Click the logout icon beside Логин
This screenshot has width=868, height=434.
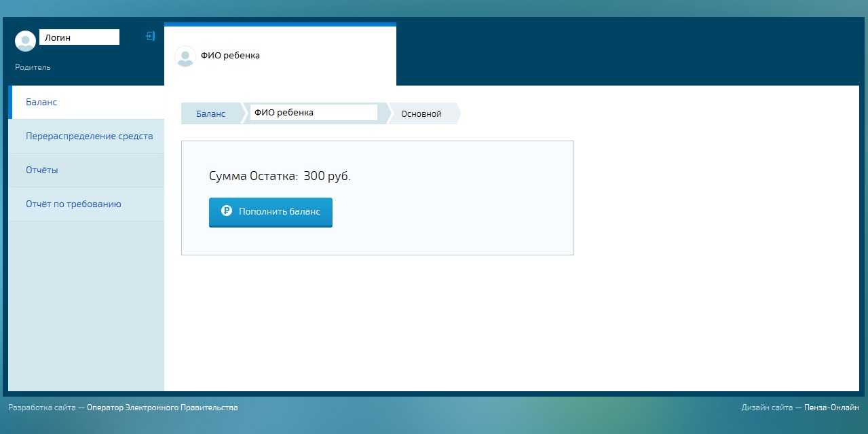[151, 36]
